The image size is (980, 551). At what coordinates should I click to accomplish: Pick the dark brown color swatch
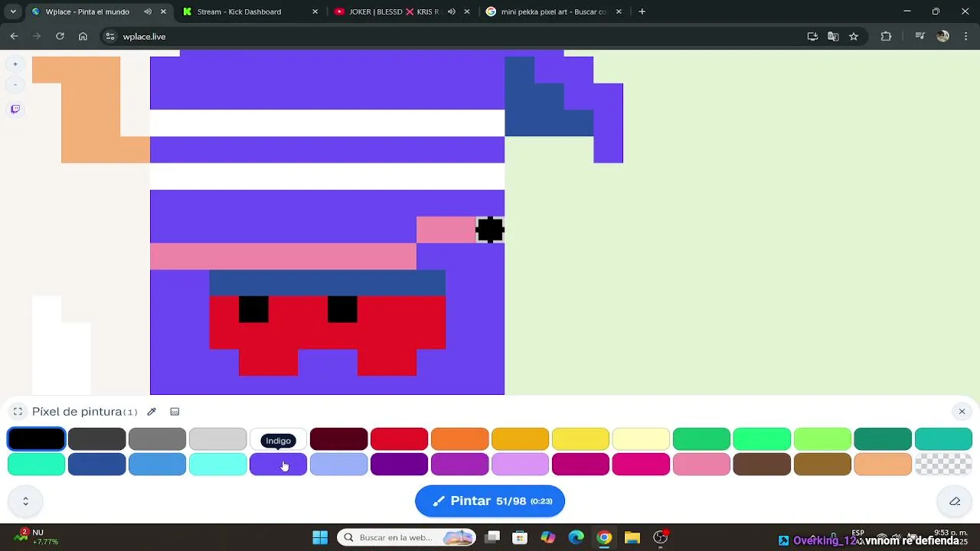click(x=762, y=465)
